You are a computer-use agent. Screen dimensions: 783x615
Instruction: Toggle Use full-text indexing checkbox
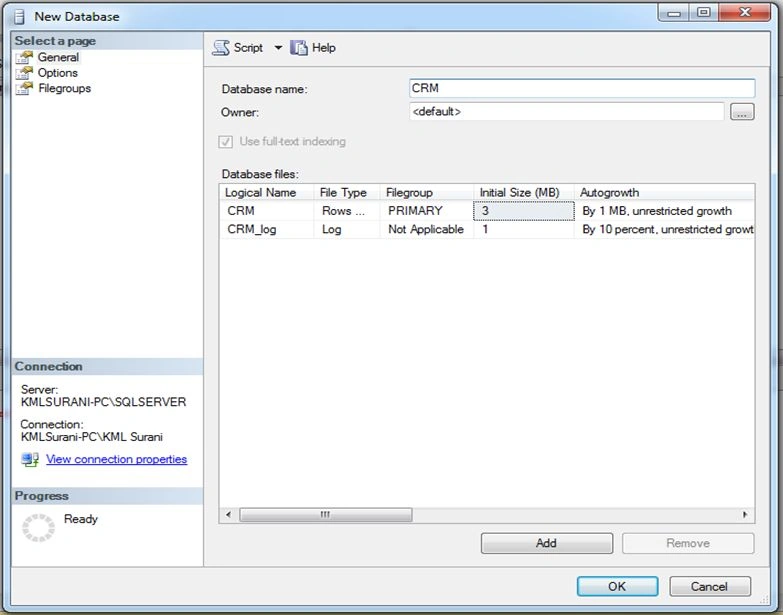(x=226, y=142)
